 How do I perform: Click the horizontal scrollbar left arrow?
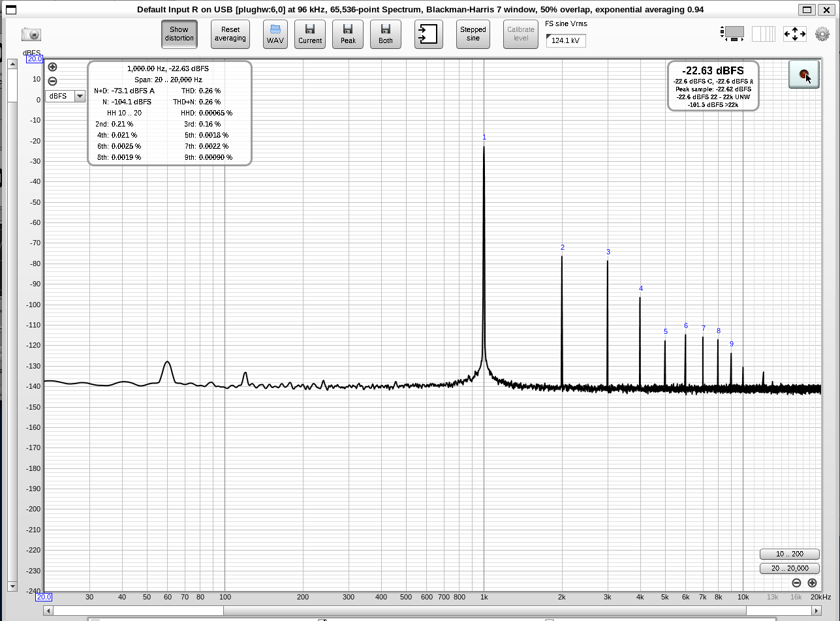pyautogui.click(x=48, y=611)
